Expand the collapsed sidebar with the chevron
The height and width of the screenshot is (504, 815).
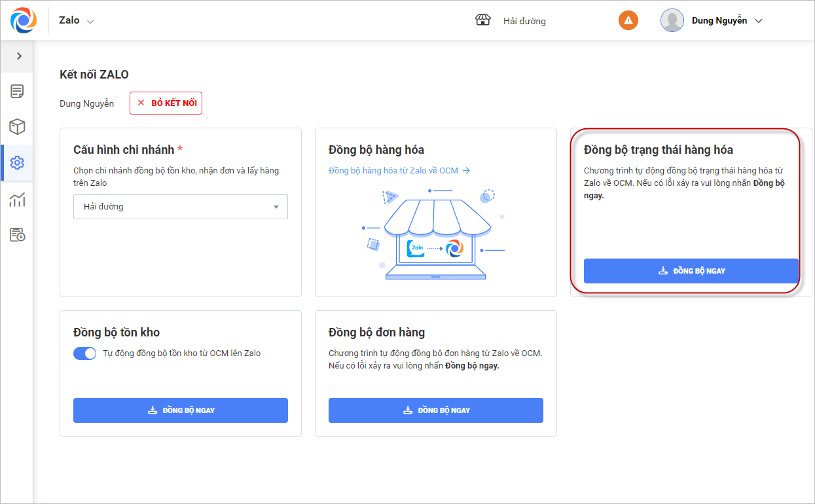coord(19,56)
